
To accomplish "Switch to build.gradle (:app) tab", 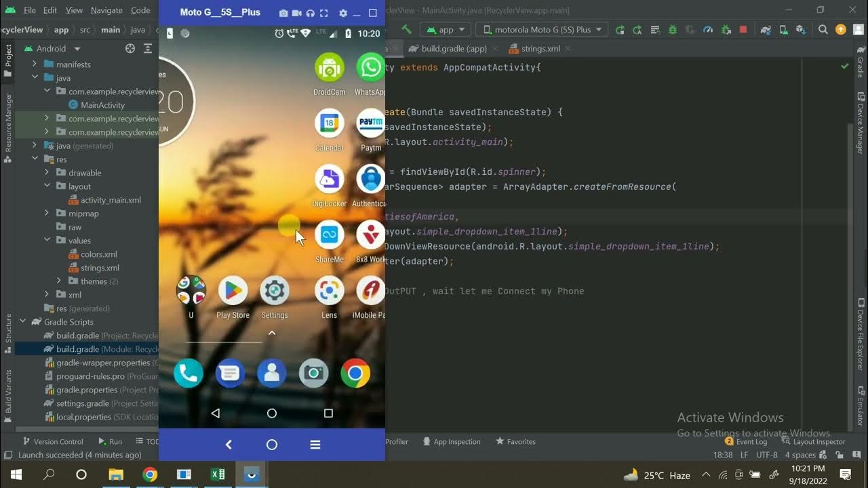I will [454, 49].
